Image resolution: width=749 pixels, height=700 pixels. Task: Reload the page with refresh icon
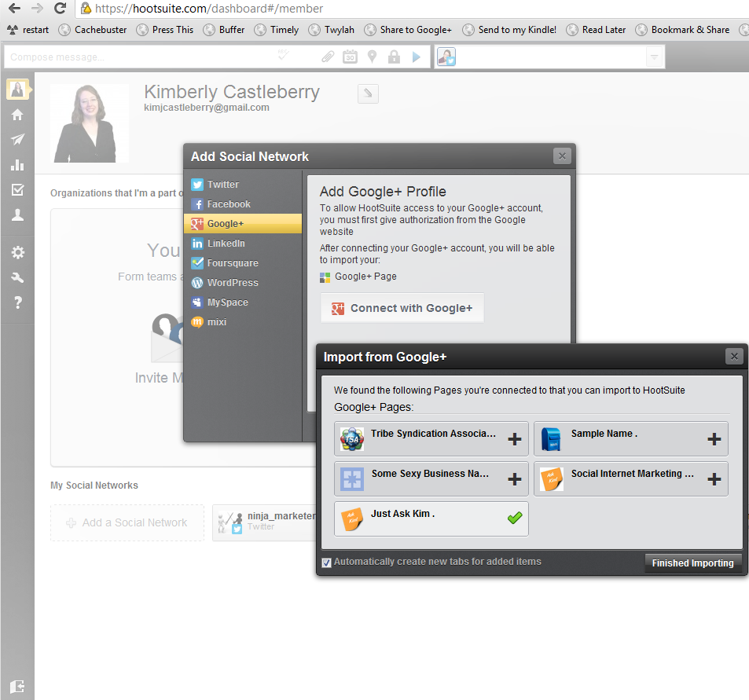pyautogui.click(x=61, y=8)
